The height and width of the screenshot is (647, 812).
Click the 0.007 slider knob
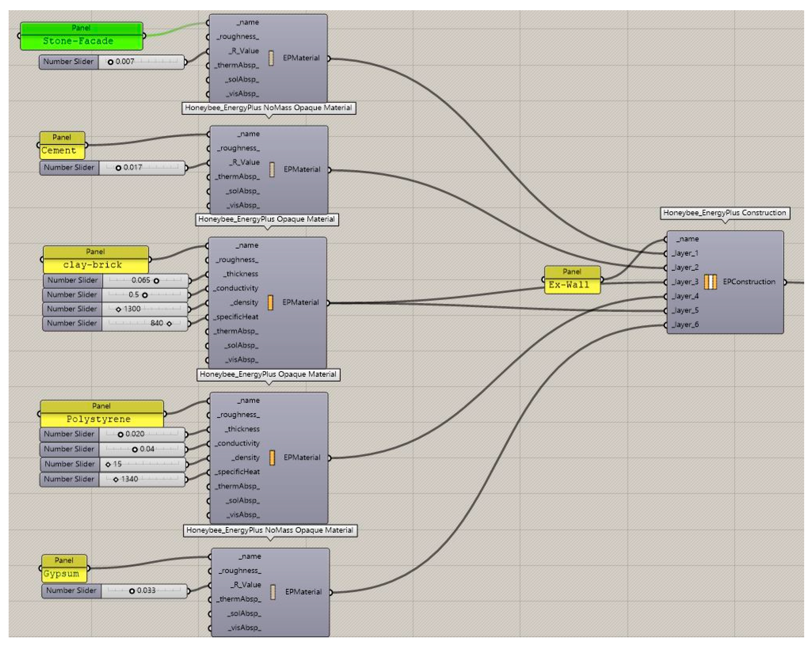[110, 62]
